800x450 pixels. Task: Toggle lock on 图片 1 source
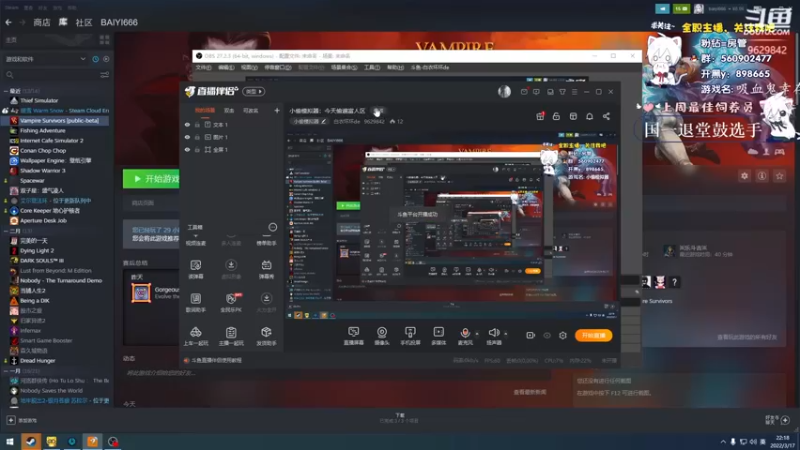(x=197, y=137)
